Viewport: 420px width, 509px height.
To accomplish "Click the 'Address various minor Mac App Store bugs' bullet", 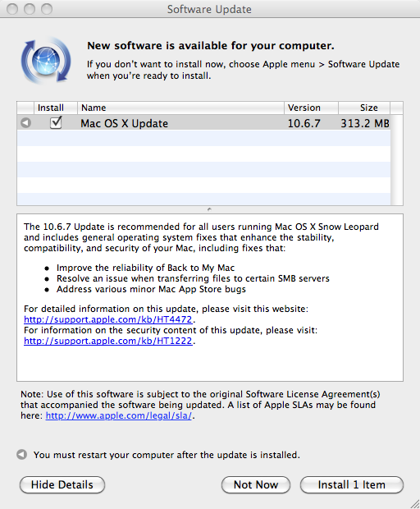I will click(x=151, y=289).
